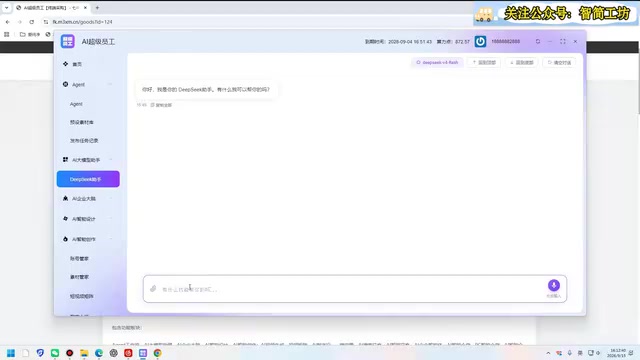The width and height of the screenshot is (640, 360).
Task: Collapse the Agent group chevron
Action: (x=111, y=84)
